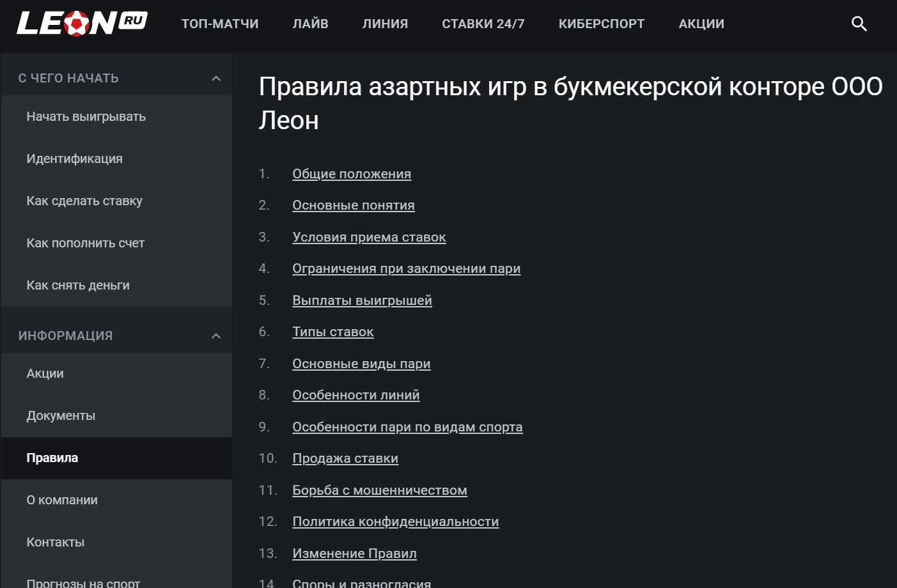Follow the 'Общие положения' link
The height and width of the screenshot is (588, 897).
coord(352,174)
